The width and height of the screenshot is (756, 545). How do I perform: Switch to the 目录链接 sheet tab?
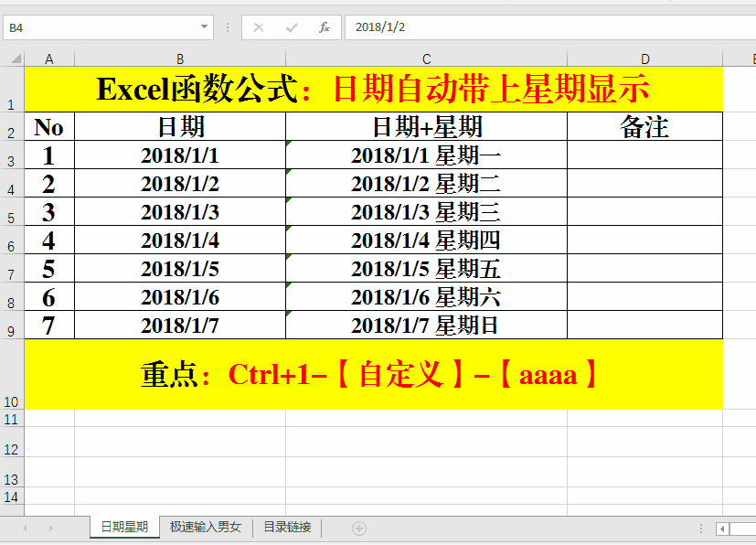pos(287,527)
